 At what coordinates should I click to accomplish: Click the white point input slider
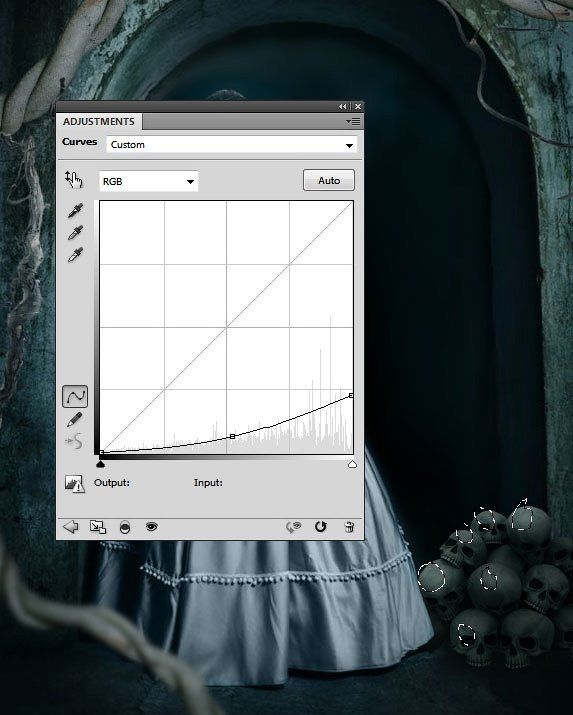coord(352,464)
